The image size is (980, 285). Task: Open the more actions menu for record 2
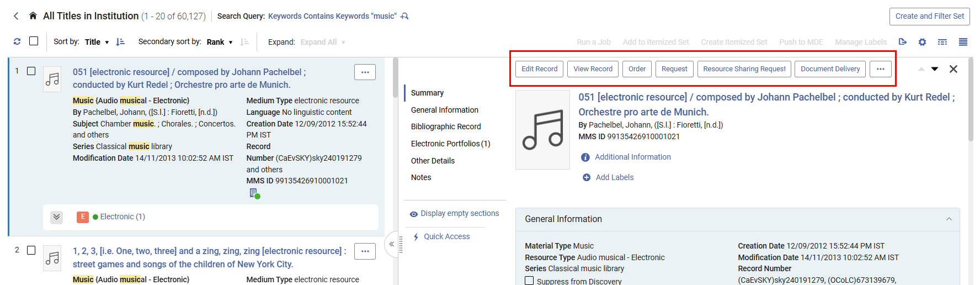[365, 251]
